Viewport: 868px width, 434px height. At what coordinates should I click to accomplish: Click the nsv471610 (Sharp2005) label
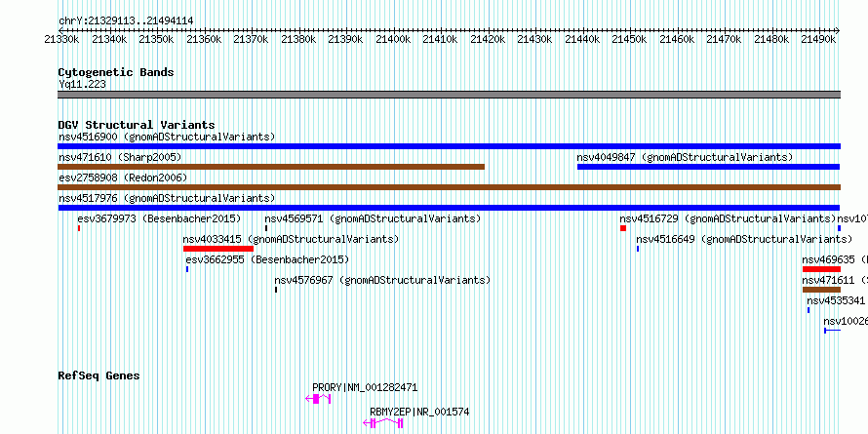120,157
